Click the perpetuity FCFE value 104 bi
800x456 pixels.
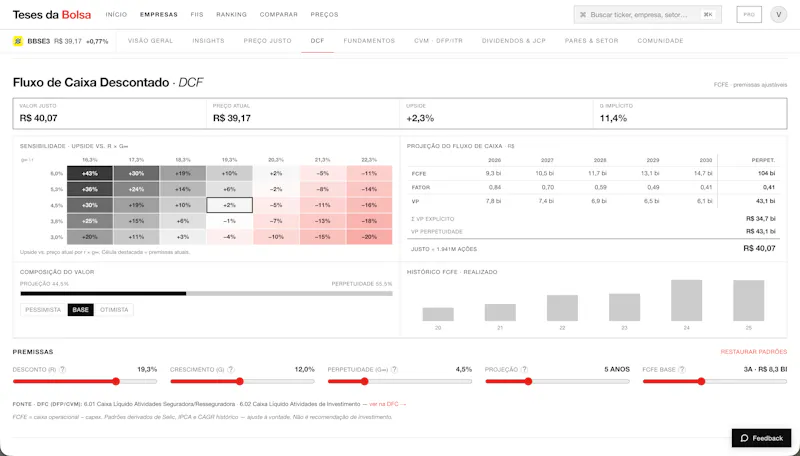[766, 173]
